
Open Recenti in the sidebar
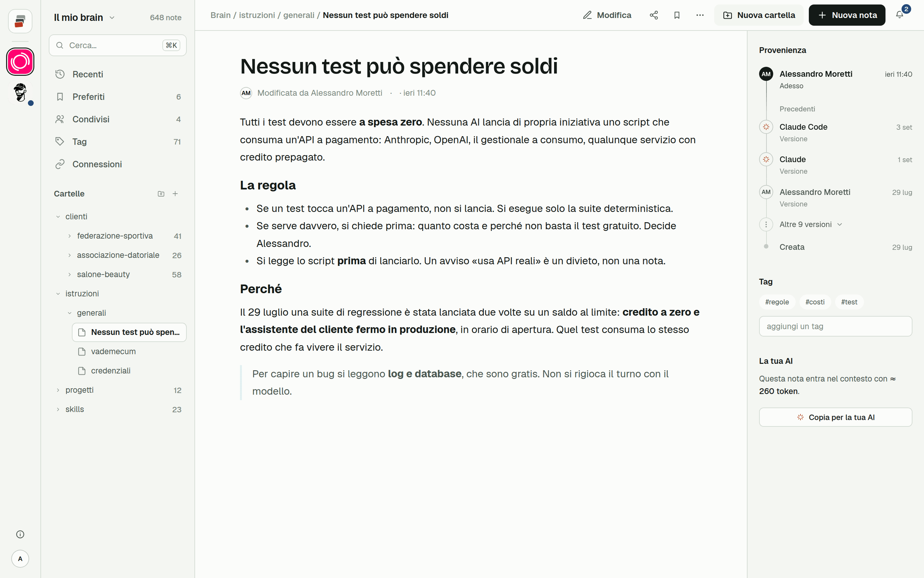(x=118, y=74)
